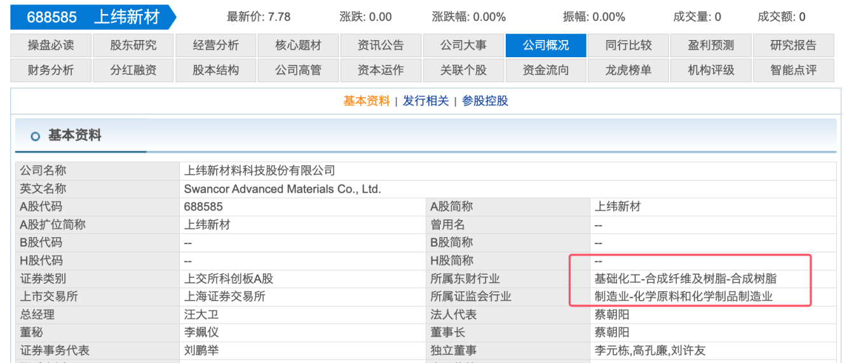Go to 公司大事 tab
This screenshot has width=868, height=363.
(463, 46)
